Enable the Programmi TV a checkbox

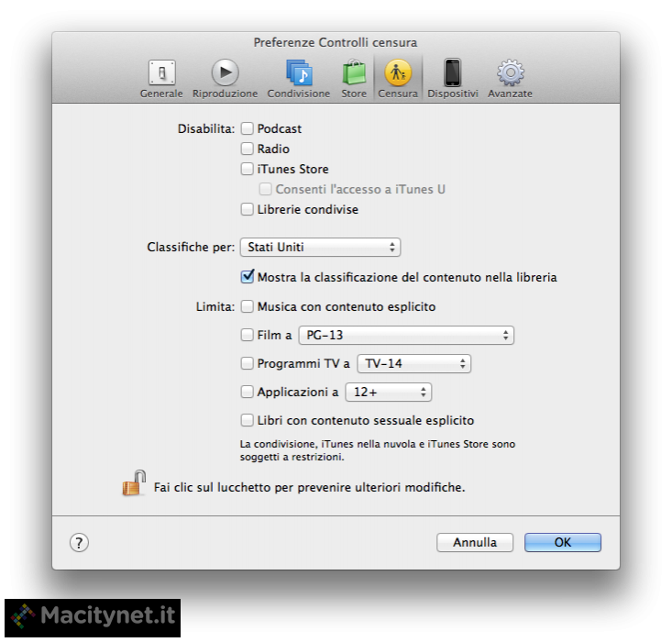248,363
